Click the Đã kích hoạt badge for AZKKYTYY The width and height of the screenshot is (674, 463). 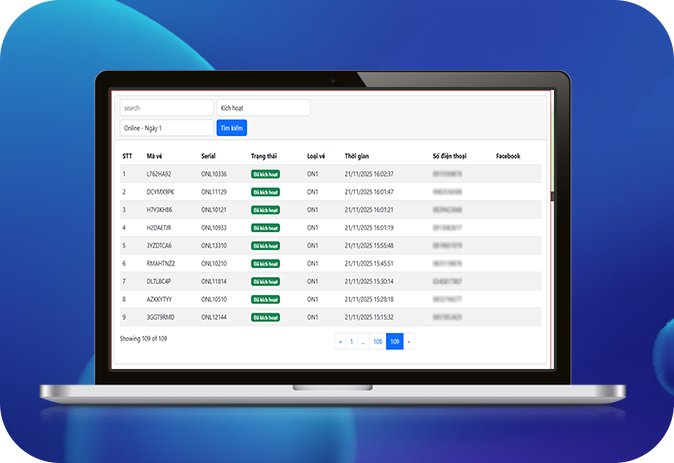265,300
